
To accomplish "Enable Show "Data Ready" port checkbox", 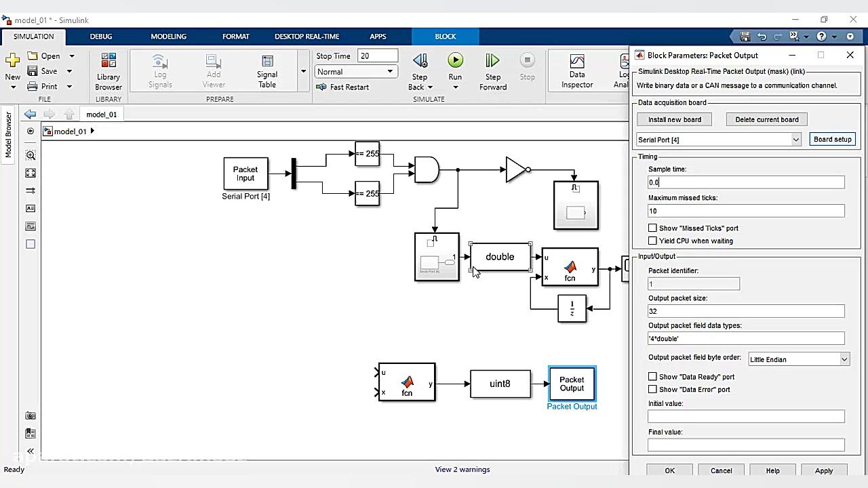I will [652, 376].
